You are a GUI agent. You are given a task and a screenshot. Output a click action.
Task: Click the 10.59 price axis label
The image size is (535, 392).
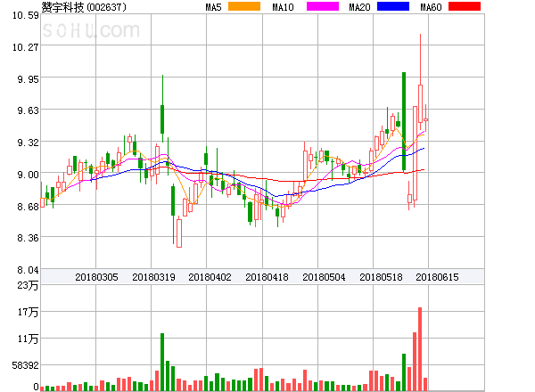(26, 15)
